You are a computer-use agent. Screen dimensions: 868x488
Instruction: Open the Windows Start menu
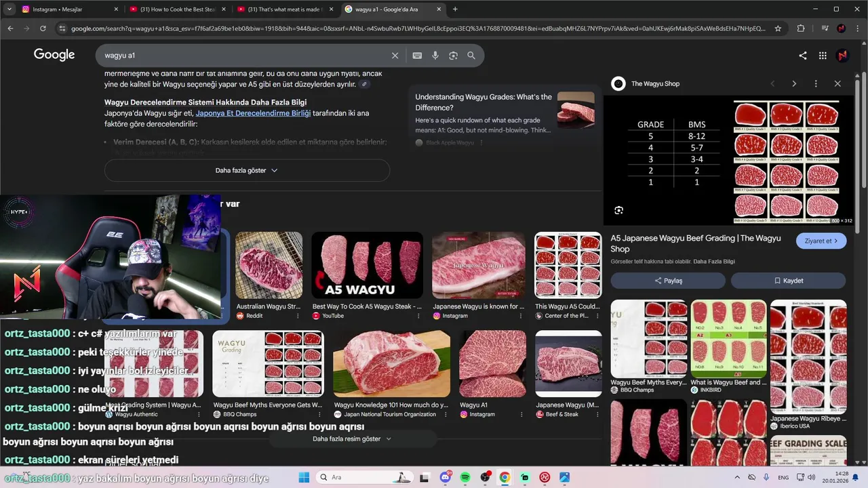tap(303, 477)
